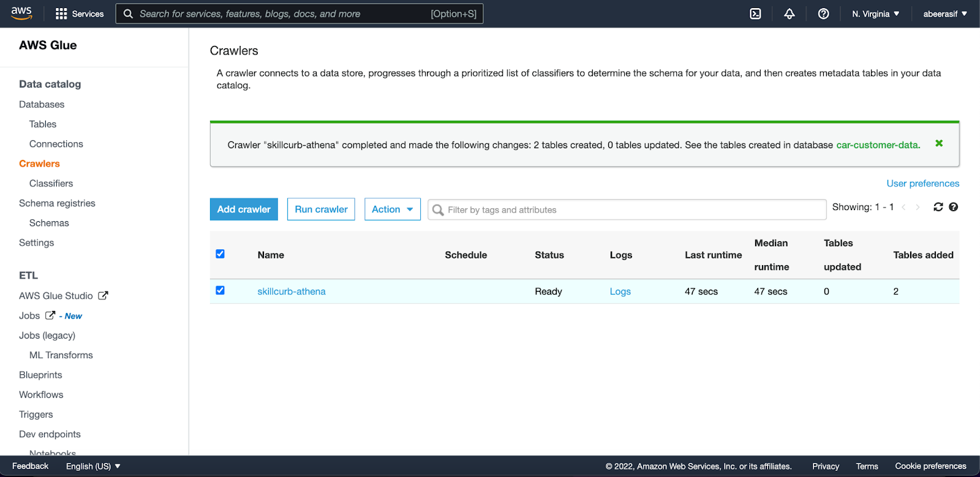Open the skillcurb-athena crawler link

pyautogui.click(x=292, y=291)
